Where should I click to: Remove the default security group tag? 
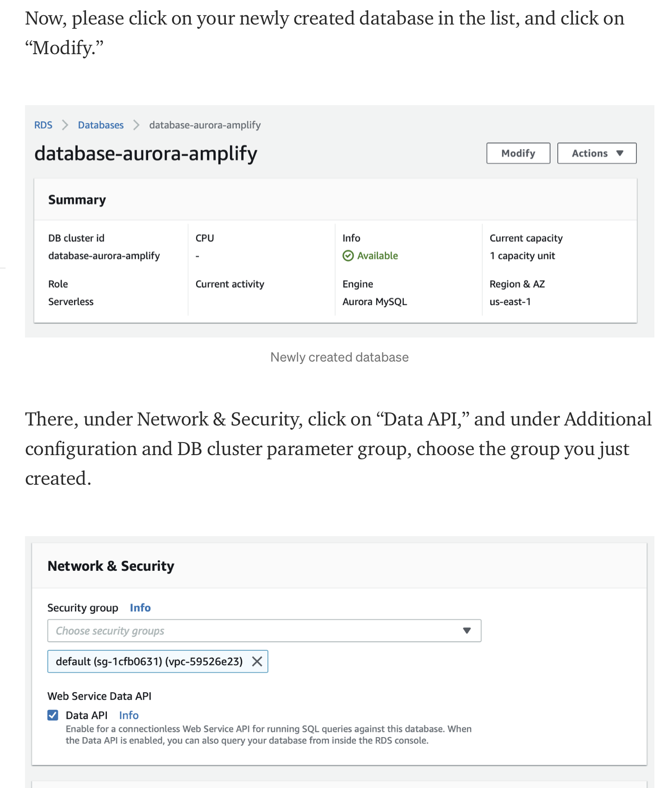[x=257, y=662]
